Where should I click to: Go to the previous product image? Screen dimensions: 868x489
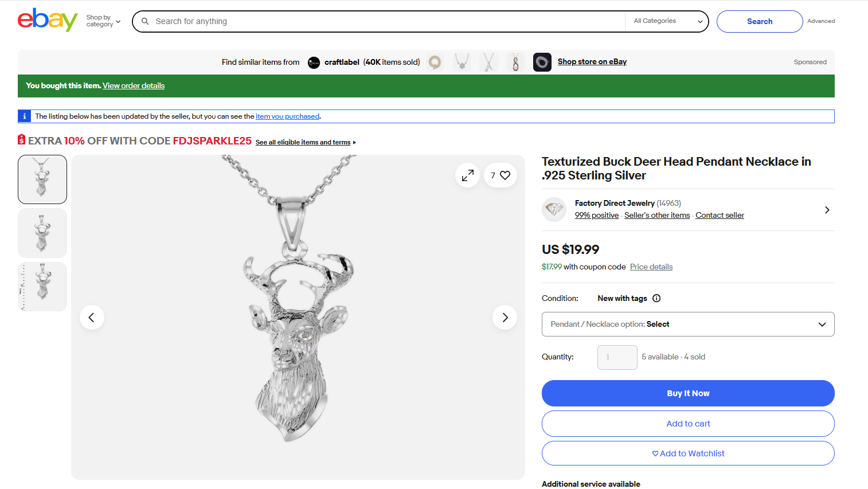pyautogui.click(x=92, y=318)
